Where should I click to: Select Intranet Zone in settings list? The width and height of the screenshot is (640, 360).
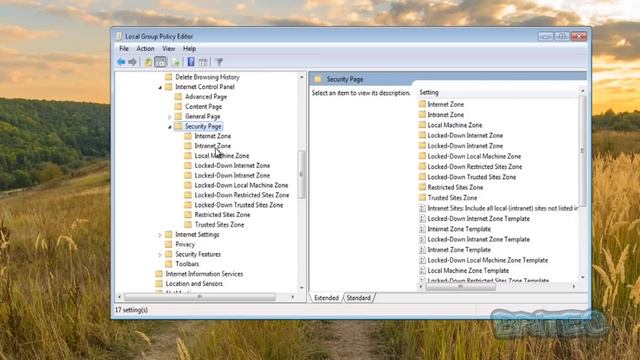445,115
